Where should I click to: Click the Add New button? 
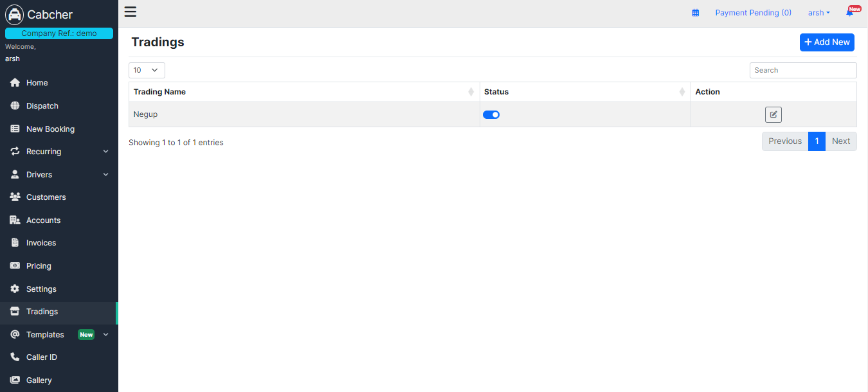point(827,42)
